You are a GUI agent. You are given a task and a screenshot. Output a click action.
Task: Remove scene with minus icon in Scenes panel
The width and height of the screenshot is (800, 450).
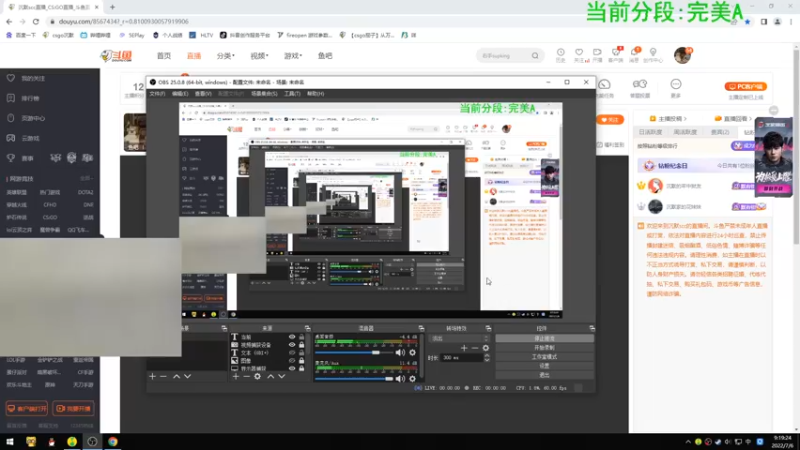163,377
